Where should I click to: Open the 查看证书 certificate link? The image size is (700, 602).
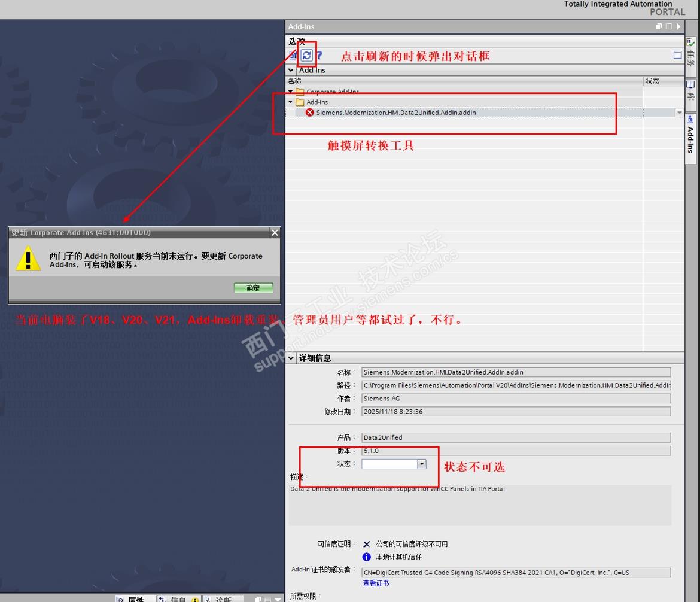coord(376,583)
